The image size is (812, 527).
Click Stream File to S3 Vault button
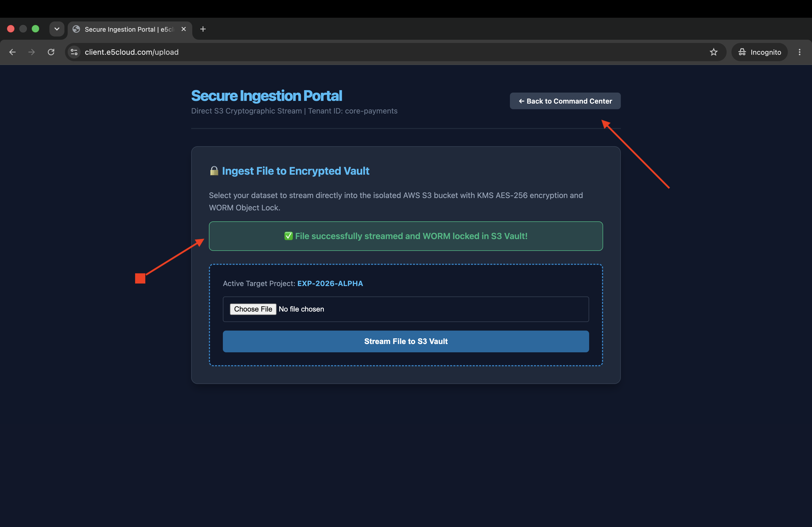pos(406,341)
